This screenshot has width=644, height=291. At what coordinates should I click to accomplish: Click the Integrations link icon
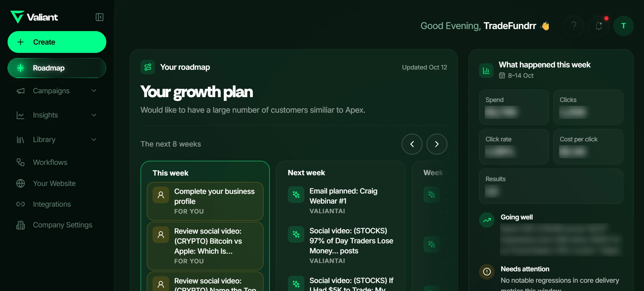[x=21, y=204]
